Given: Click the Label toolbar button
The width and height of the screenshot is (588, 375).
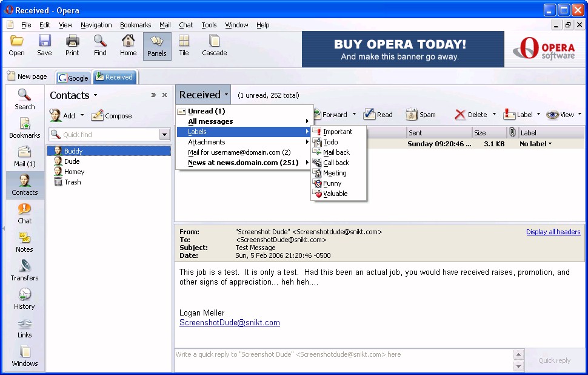Looking at the screenshot, I should tap(518, 115).
